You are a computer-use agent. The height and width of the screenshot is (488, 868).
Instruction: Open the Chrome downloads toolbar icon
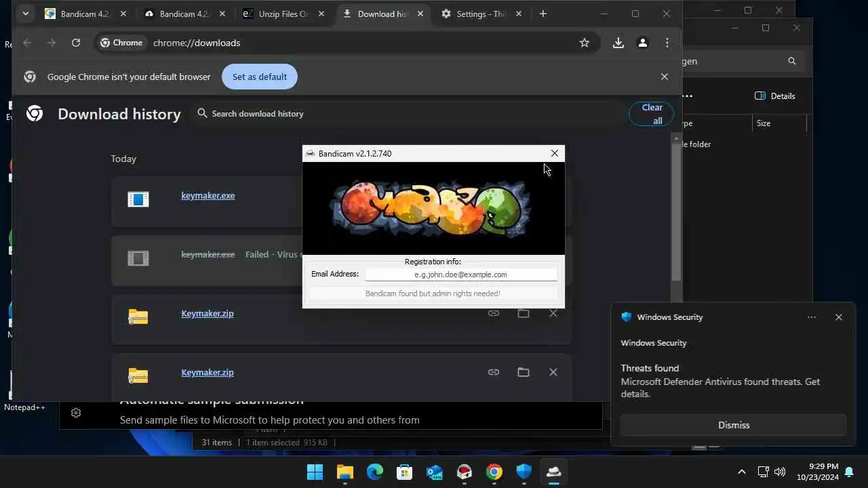coord(618,43)
